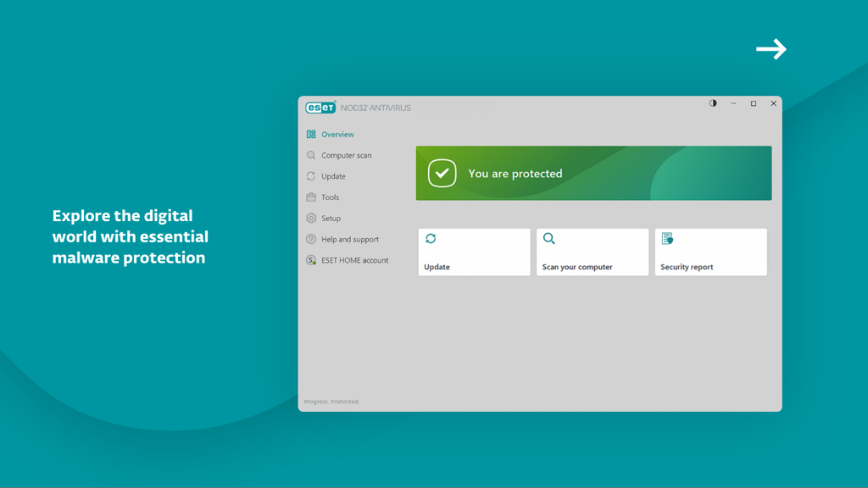Click the Computer scan magnifier icon in sidebar

[311, 156]
